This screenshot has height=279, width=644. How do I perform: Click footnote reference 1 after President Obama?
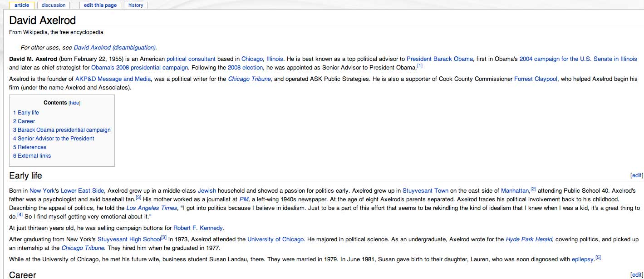click(419, 66)
